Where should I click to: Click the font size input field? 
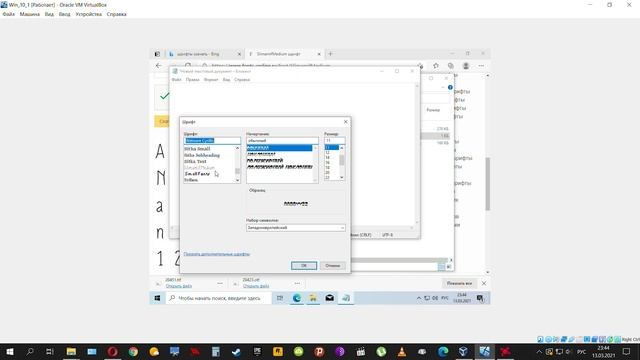334,140
